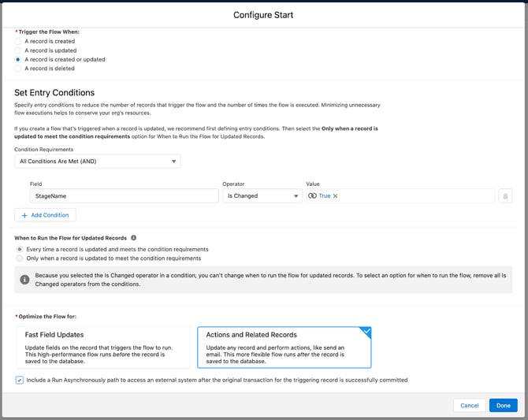Screen dimensions: 528x420
Task: Choose Fast Field Updates optimization
Action: 102,348
